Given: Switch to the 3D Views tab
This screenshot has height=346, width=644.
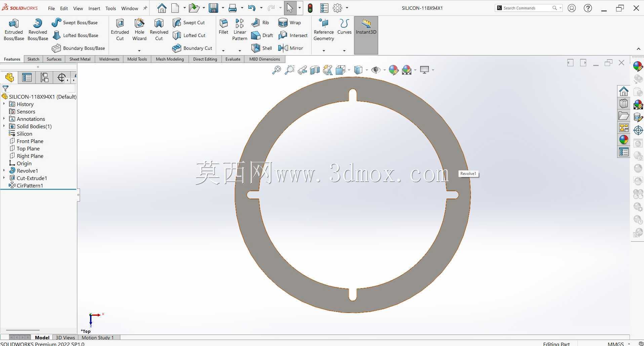Looking at the screenshot, I should (x=65, y=337).
